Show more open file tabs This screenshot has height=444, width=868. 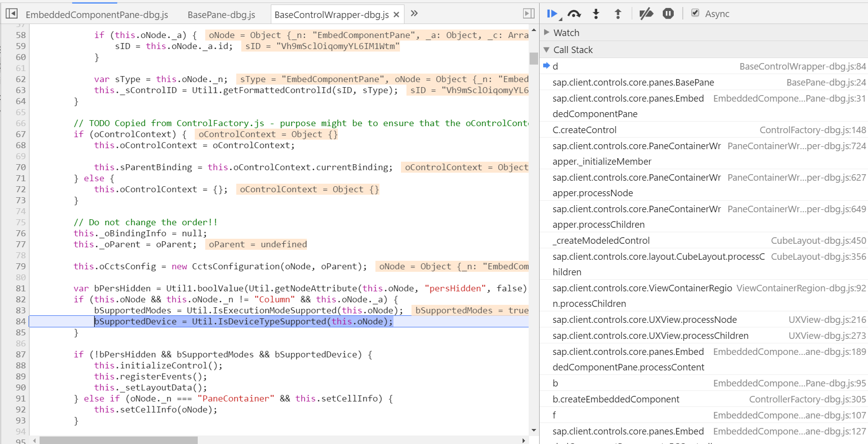click(x=414, y=14)
